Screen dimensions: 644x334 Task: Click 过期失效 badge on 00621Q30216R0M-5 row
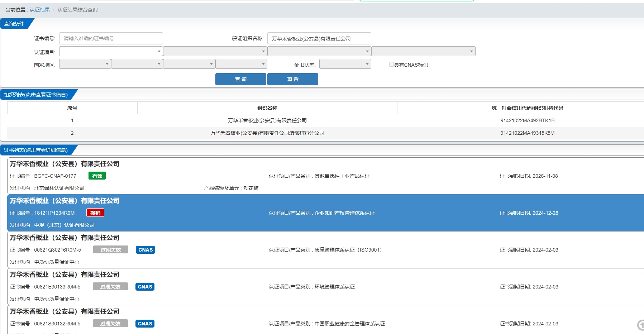[111, 250]
